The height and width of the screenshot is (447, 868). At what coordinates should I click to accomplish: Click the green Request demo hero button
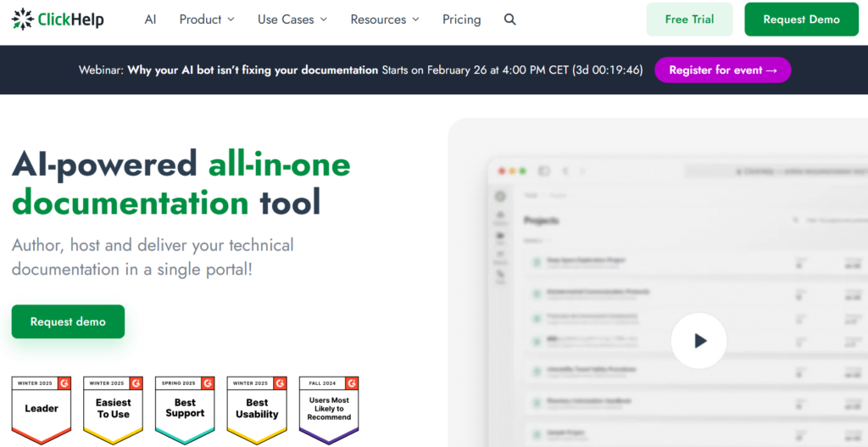pos(68,321)
